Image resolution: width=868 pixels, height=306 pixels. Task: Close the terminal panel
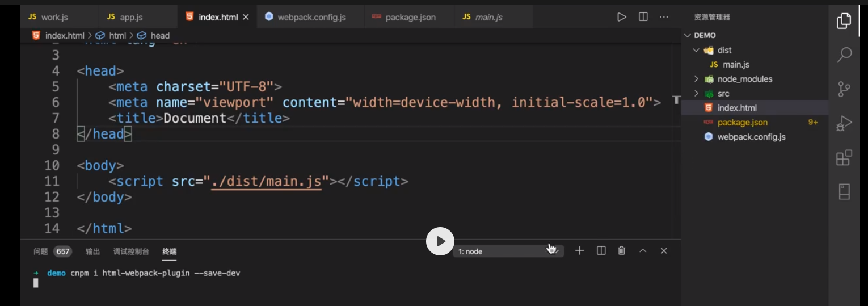[x=664, y=250]
